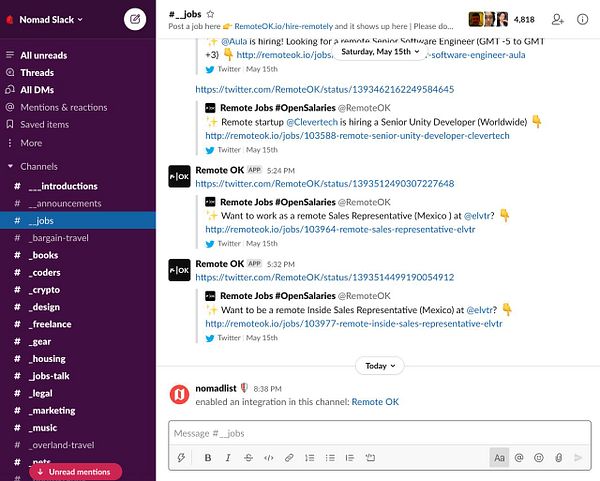The height and width of the screenshot is (481, 600).
Task: Attach a file with paperclip icon
Action: tap(559, 457)
